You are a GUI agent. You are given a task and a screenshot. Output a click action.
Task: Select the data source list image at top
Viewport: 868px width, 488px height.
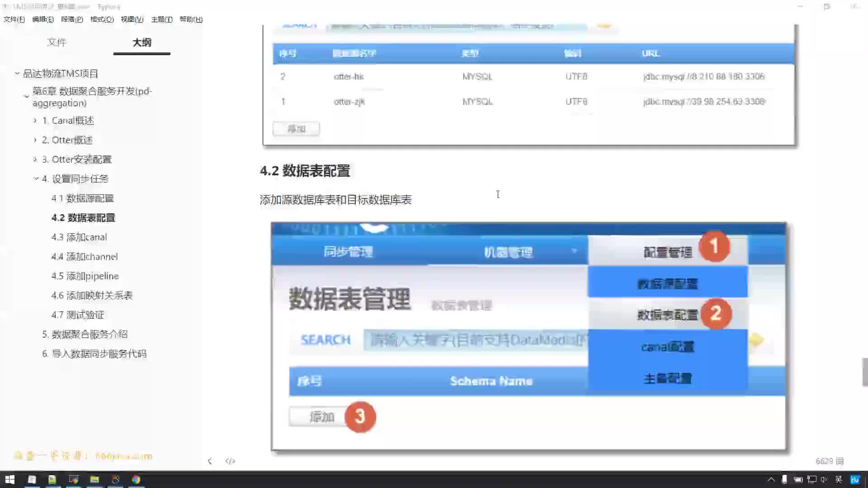tap(528, 85)
